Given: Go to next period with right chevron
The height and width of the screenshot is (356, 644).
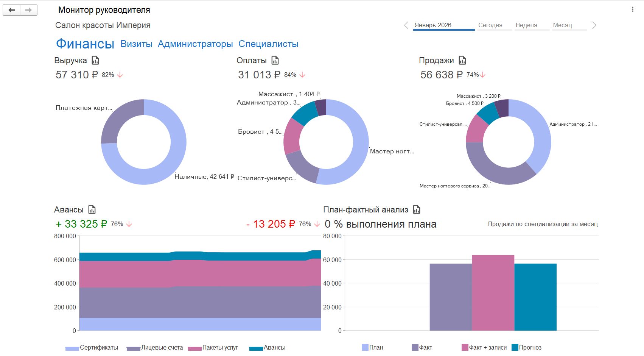Looking at the screenshot, I should pyautogui.click(x=594, y=25).
